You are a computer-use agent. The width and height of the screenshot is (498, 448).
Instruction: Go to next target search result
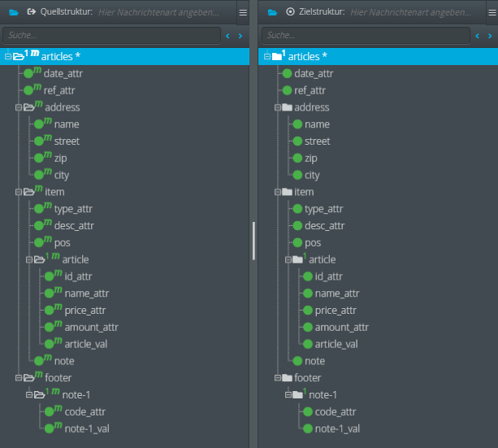(490, 36)
